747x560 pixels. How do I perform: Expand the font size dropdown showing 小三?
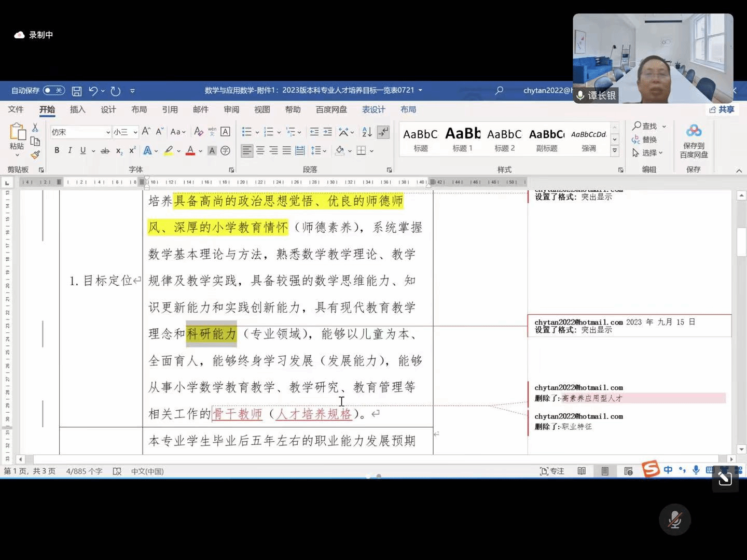135,132
